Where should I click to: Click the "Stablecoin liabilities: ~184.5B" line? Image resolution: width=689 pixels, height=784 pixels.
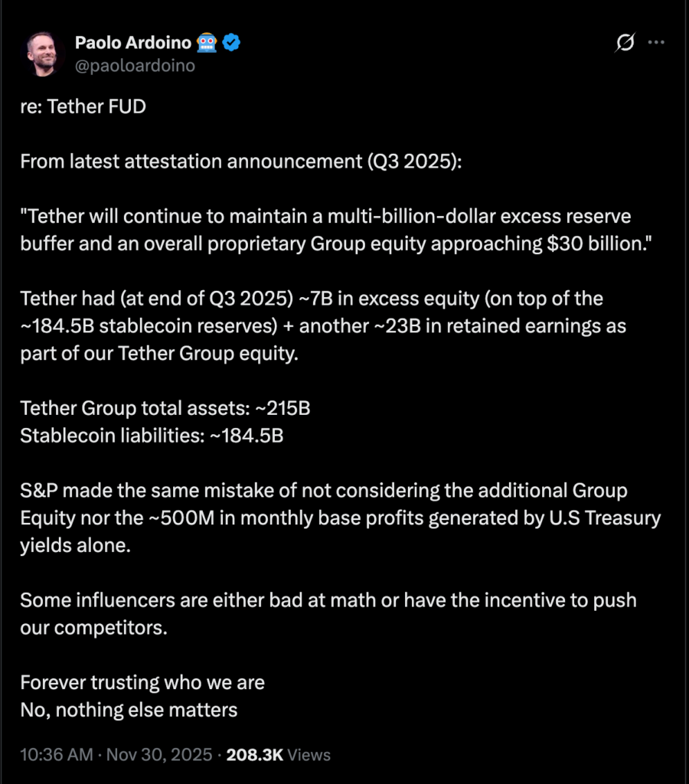pos(152,436)
